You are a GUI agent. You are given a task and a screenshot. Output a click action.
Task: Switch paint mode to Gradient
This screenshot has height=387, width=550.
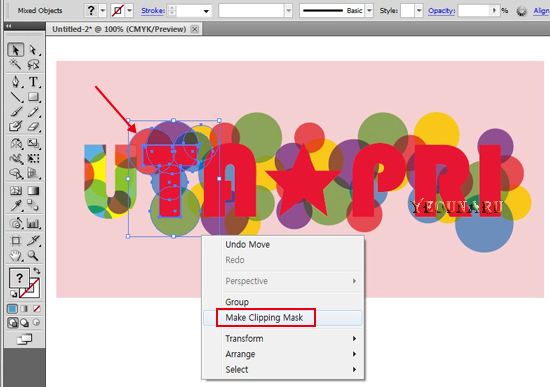point(24,309)
